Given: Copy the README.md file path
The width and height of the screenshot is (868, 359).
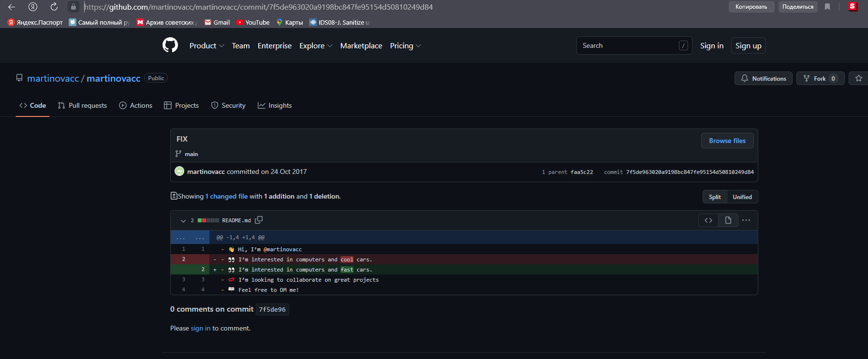Looking at the screenshot, I should (x=259, y=220).
